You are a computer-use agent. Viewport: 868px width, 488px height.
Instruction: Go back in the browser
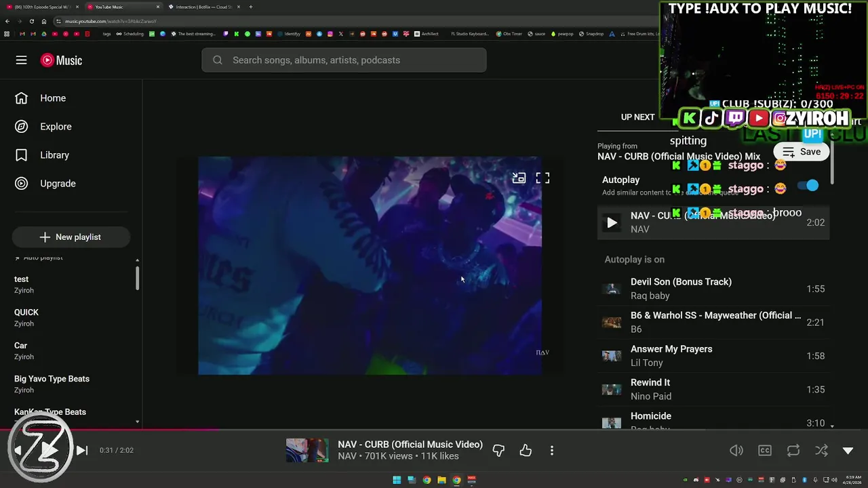(x=7, y=21)
